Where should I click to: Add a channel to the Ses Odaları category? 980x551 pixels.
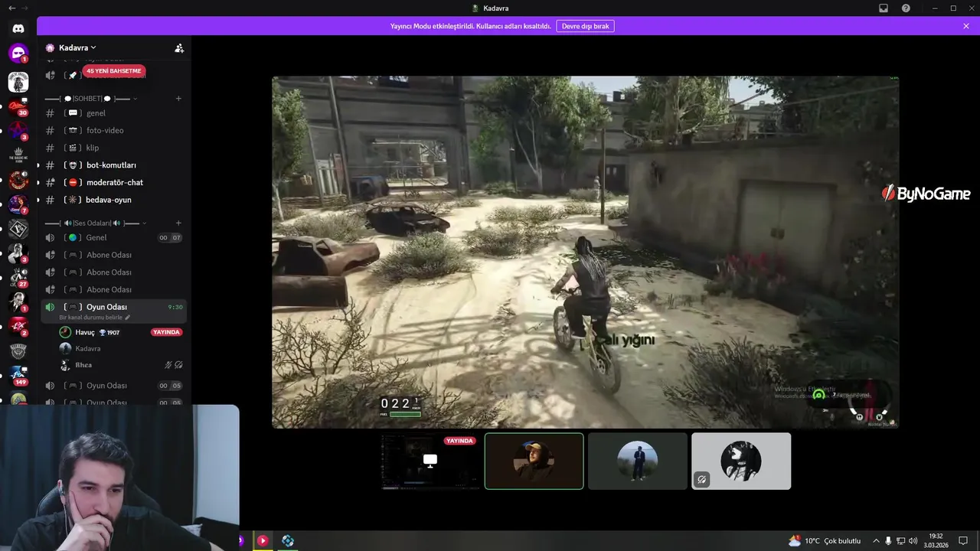[x=178, y=223]
